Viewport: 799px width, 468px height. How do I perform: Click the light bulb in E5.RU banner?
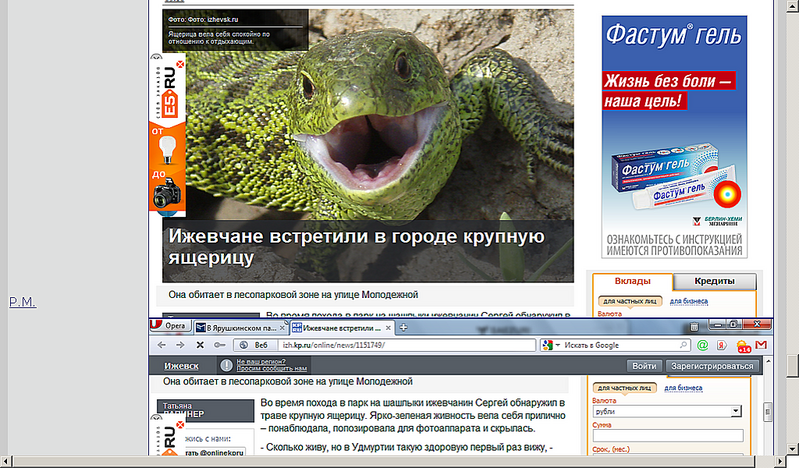tap(167, 150)
